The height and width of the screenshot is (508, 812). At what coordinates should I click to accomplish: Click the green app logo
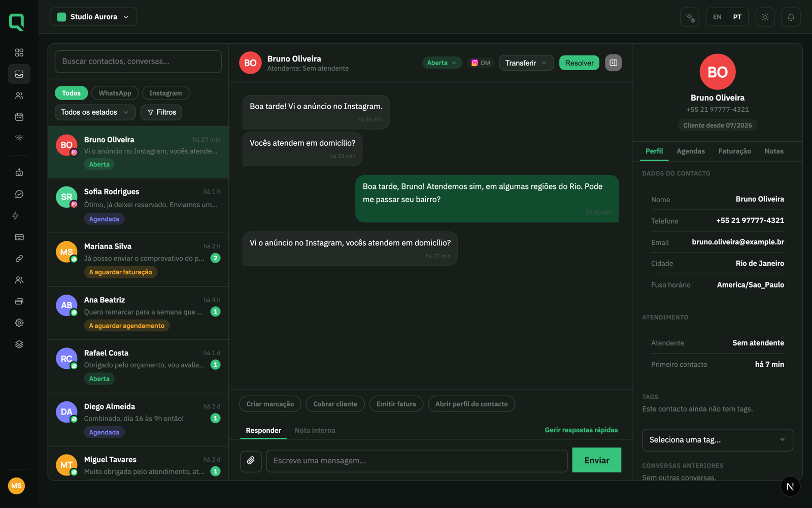(x=17, y=22)
